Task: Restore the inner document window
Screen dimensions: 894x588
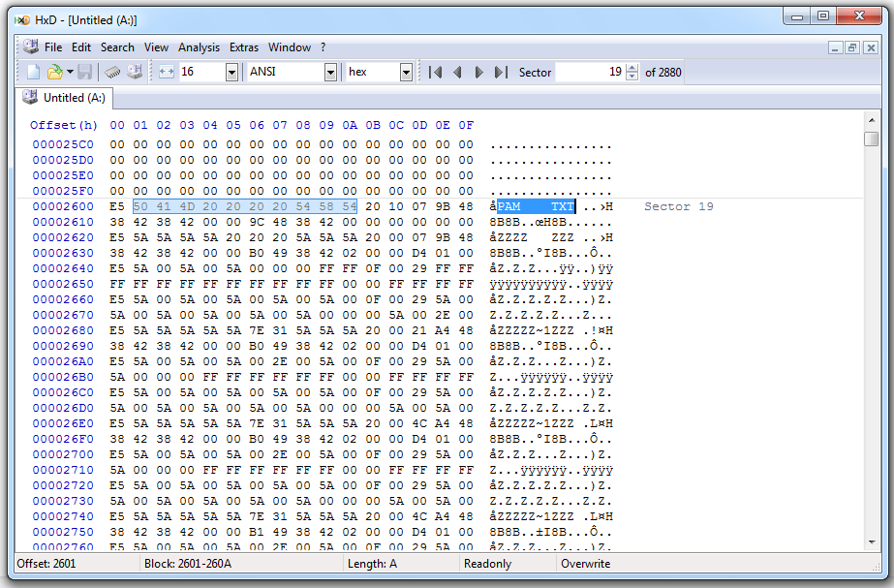Action: [852, 47]
